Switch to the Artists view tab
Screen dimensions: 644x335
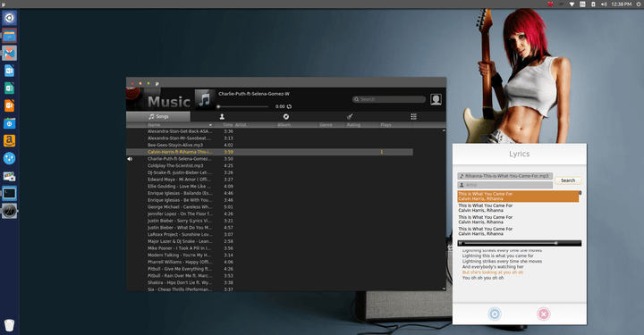222,116
